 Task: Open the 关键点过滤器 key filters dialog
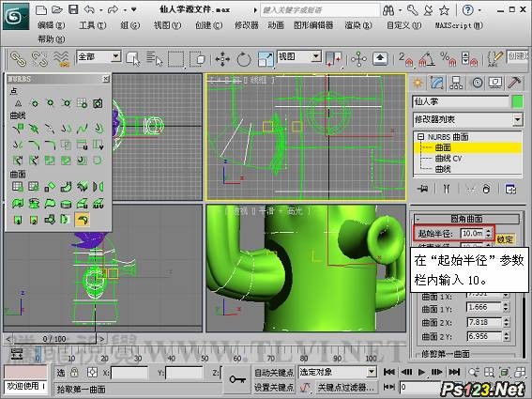coord(346,388)
